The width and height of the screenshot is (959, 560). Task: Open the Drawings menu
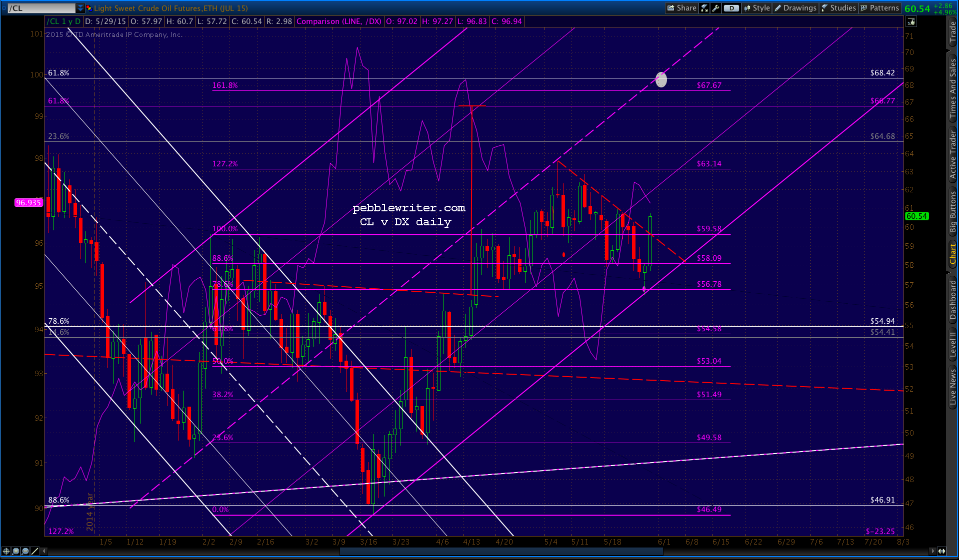tap(795, 8)
